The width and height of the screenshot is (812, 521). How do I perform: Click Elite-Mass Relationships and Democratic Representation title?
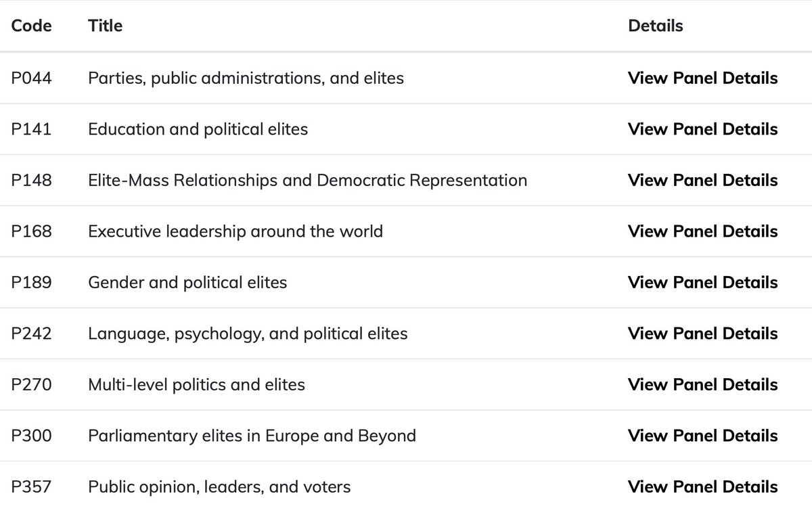click(x=307, y=181)
